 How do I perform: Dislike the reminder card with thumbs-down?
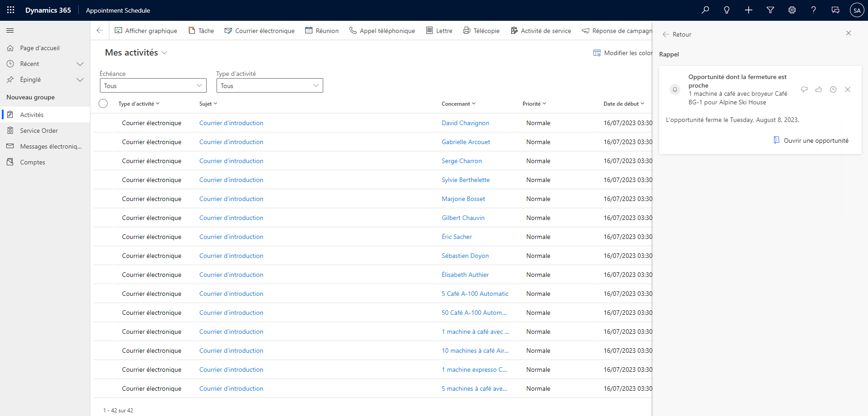click(804, 89)
